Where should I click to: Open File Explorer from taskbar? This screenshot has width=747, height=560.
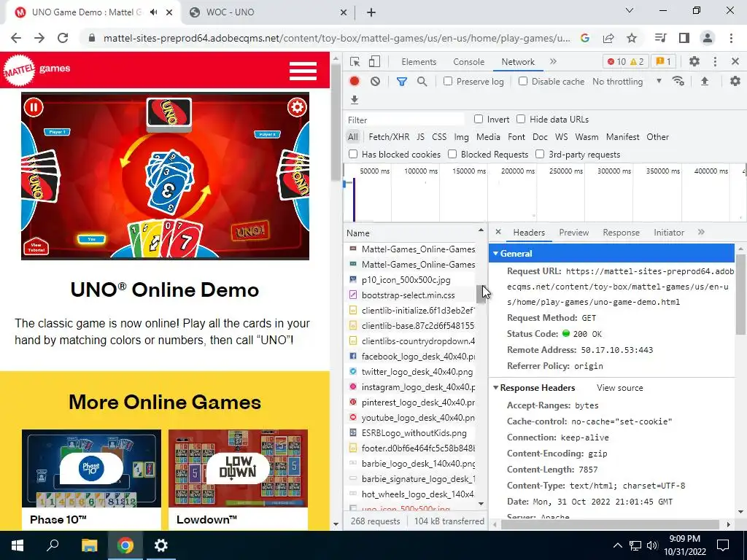[89, 545]
